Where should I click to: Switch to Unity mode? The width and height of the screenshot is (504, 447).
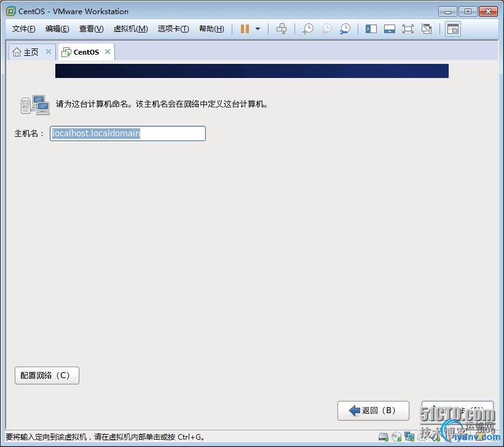(x=427, y=29)
